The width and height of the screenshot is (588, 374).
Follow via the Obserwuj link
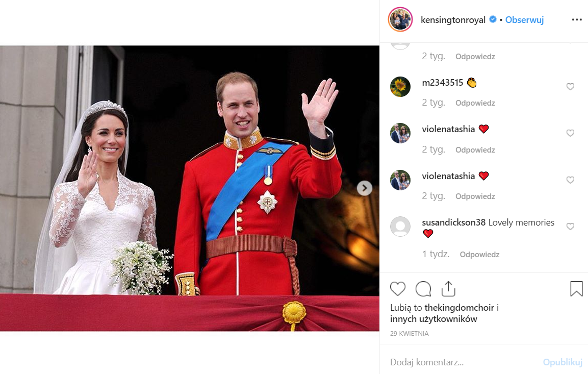point(524,20)
